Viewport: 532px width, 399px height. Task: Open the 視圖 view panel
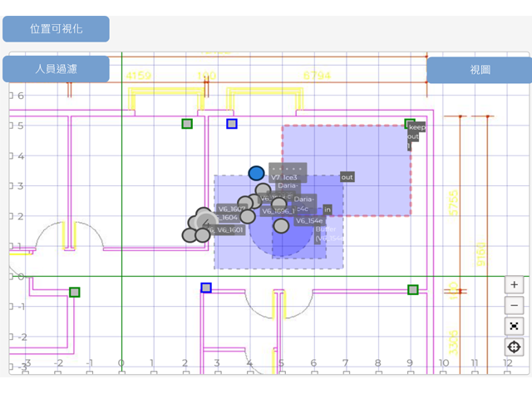[x=480, y=70]
